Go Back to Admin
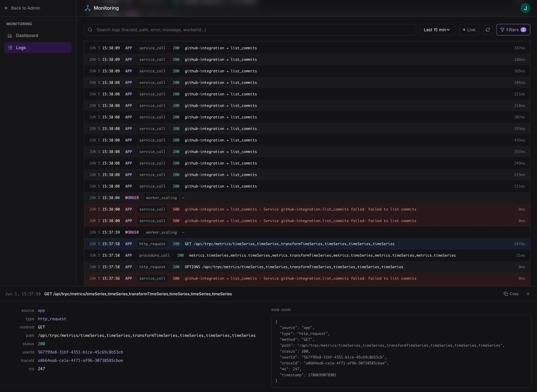Viewport: 537px width, 392px height. [23, 8]
